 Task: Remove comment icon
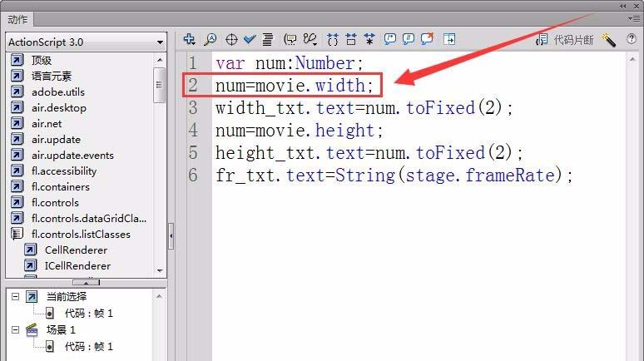427,39
